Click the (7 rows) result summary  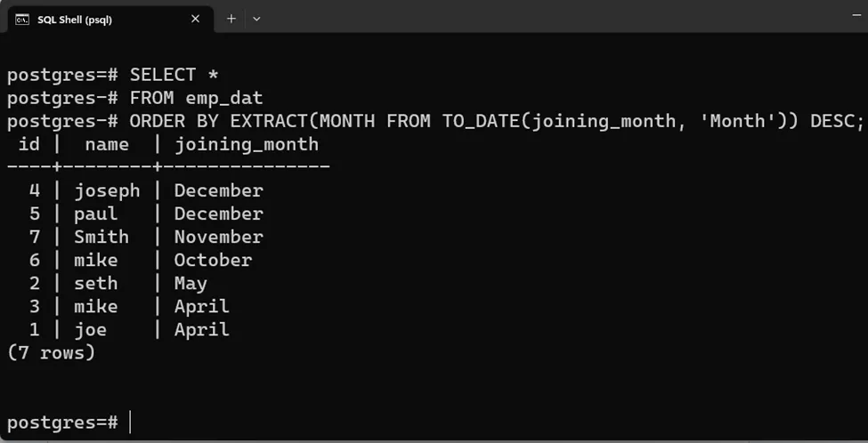(51, 353)
